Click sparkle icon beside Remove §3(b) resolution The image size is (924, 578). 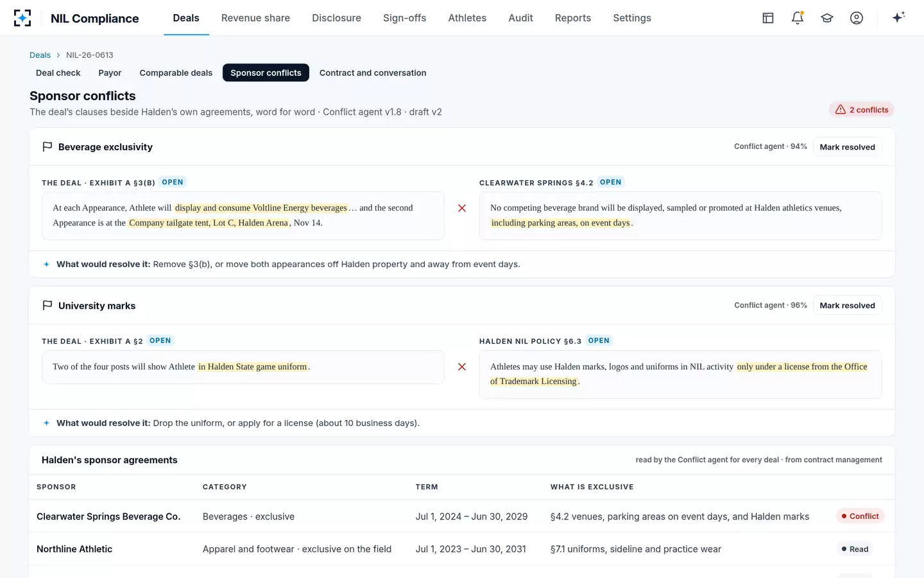coord(46,264)
